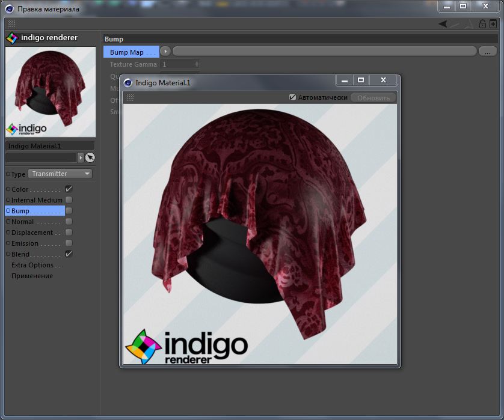Toggle the Color channel checkbox
The width and height of the screenshot is (504, 420).
coord(69,189)
